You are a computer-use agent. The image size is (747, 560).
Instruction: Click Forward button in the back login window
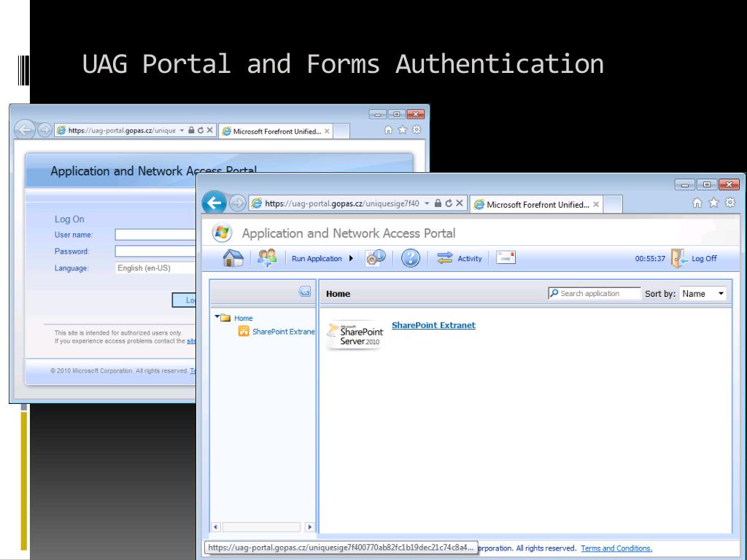(44, 130)
